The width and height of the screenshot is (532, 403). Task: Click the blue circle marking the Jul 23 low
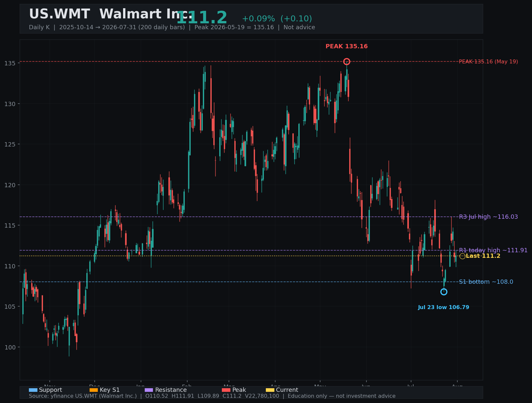444,292
